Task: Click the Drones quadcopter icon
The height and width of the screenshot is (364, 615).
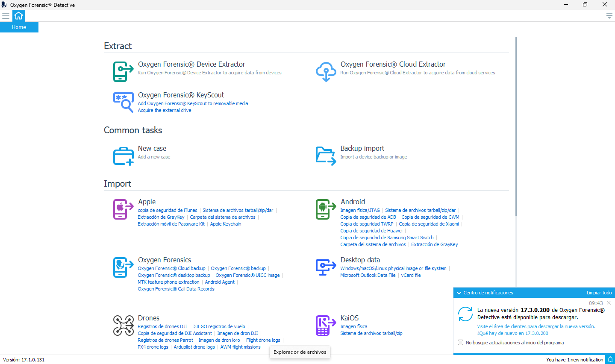Action: click(x=124, y=325)
